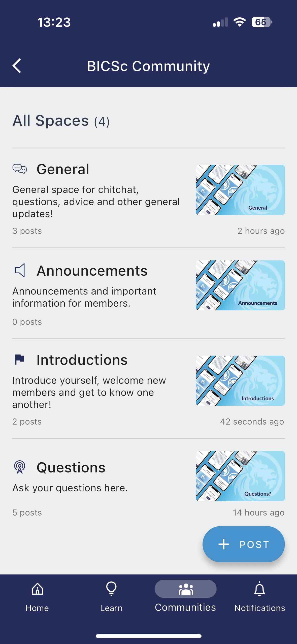Tap the Announcements megaphone icon
The image size is (297, 644).
pyautogui.click(x=20, y=270)
